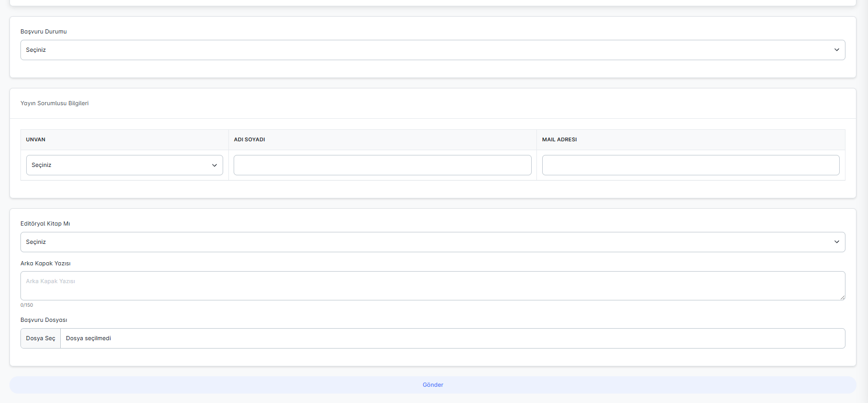Click the "Dosya seçilmedi" file field
868x403 pixels.
click(452, 339)
